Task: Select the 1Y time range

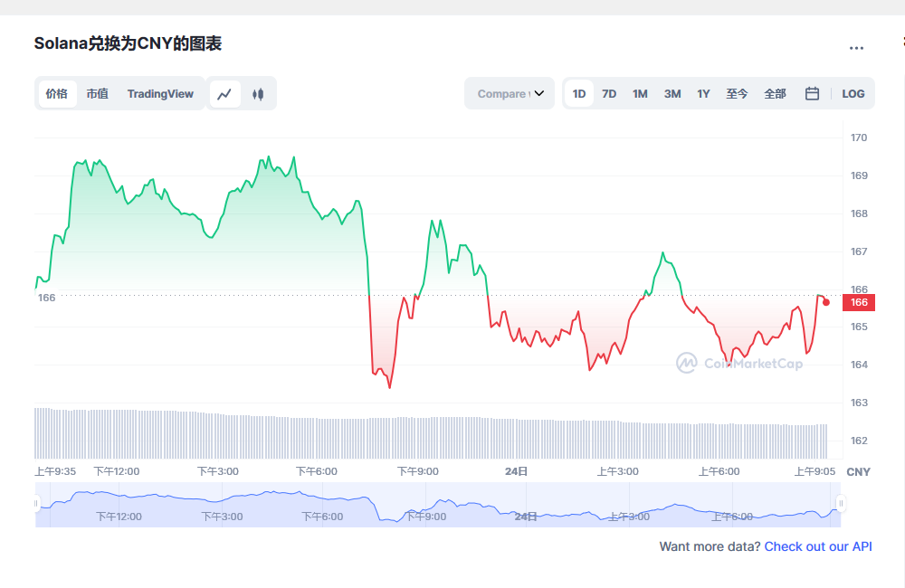Action: (703, 93)
